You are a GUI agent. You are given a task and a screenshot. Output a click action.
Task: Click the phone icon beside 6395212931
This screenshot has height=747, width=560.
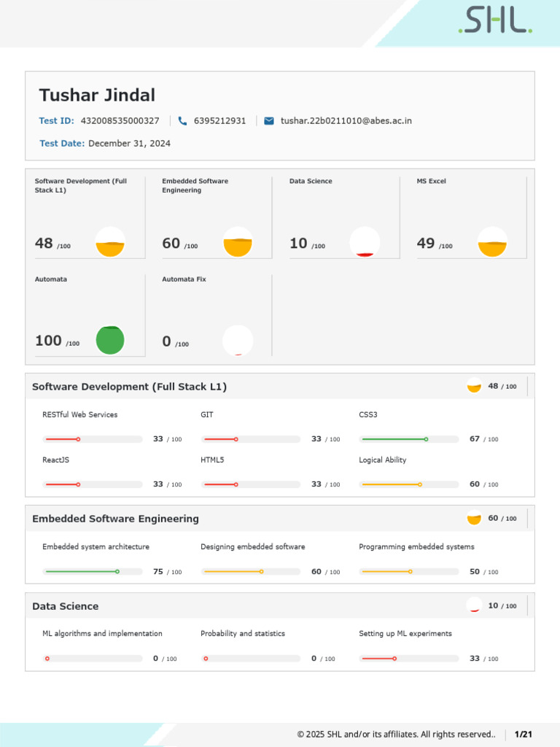(182, 121)
